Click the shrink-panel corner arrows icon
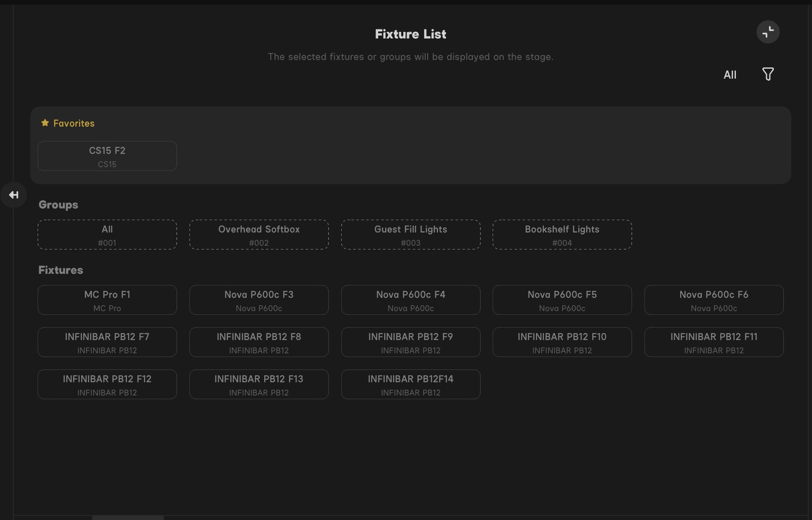The image size is (812, 520). point(768,32)
